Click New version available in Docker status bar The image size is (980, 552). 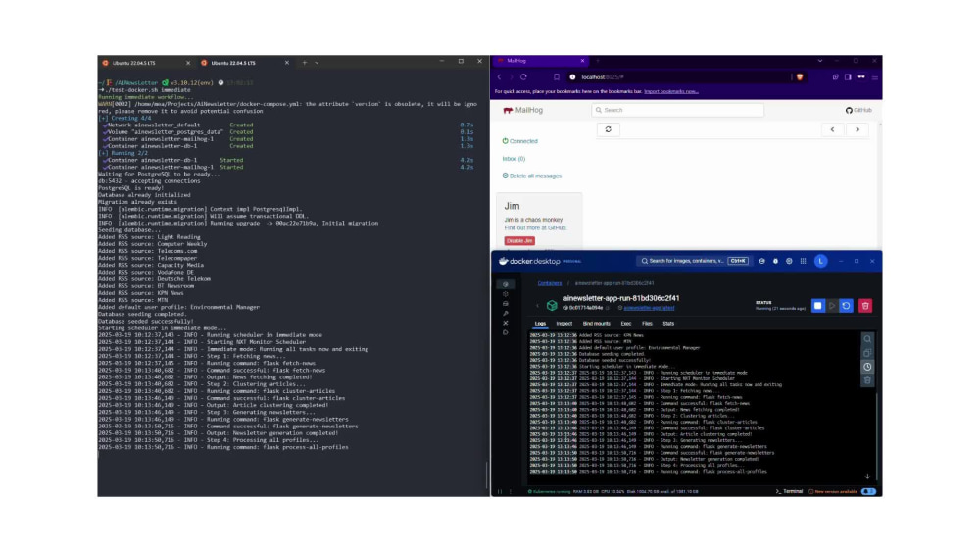click(833, 491)
